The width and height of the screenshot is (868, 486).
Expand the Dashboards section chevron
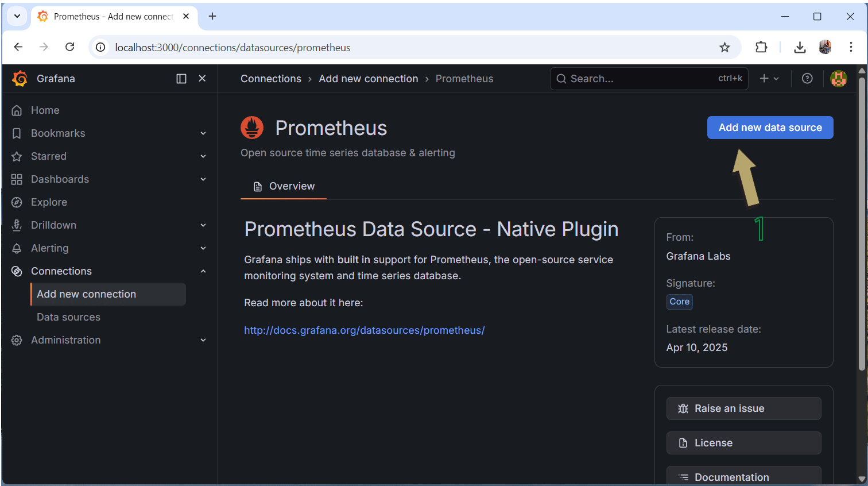click(203, 179)
